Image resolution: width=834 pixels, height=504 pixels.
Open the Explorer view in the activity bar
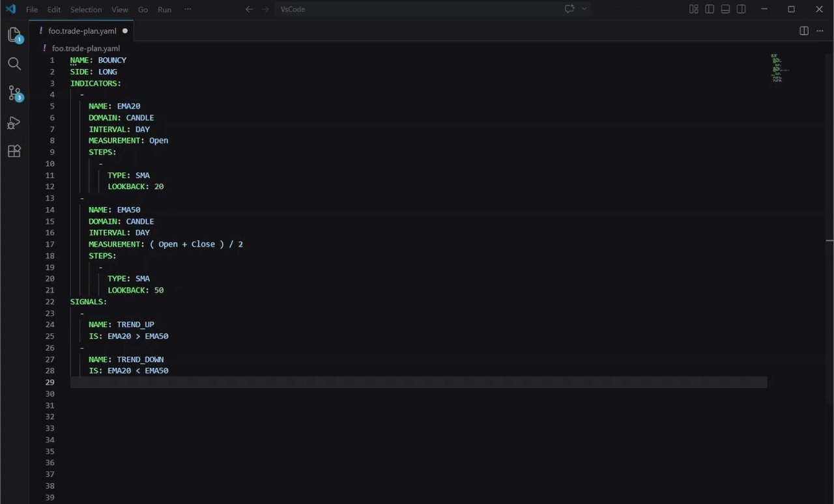tap(14, 36)
